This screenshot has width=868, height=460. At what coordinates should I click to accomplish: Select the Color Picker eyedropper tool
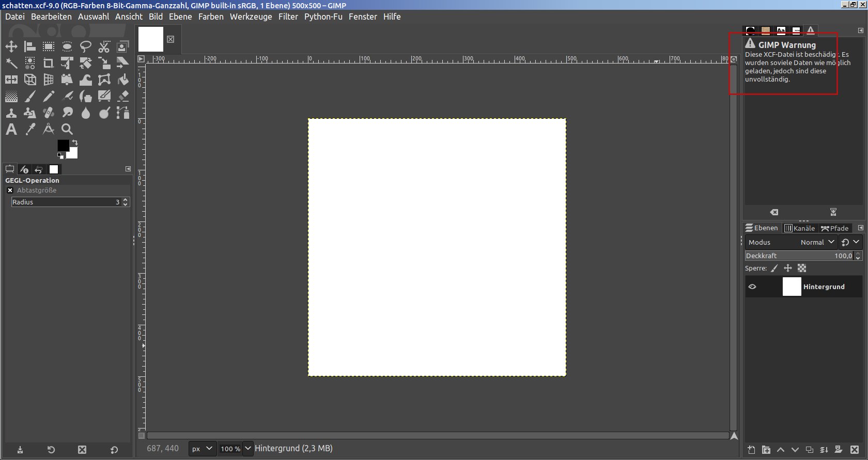[30, 129]
